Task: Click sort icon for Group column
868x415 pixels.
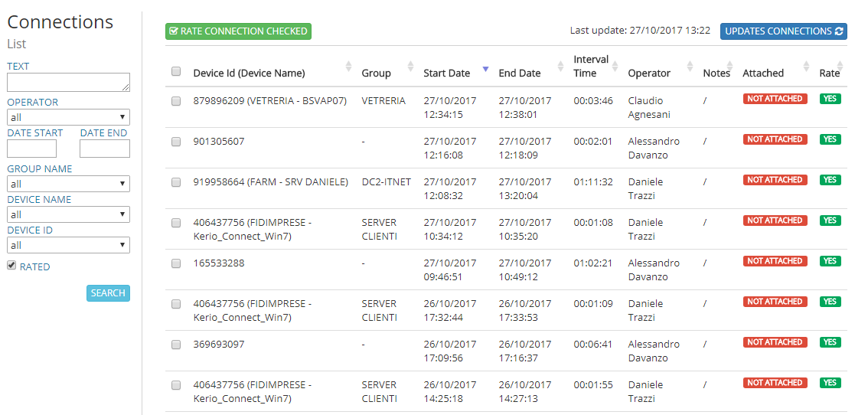Action: tap(410, 67)
